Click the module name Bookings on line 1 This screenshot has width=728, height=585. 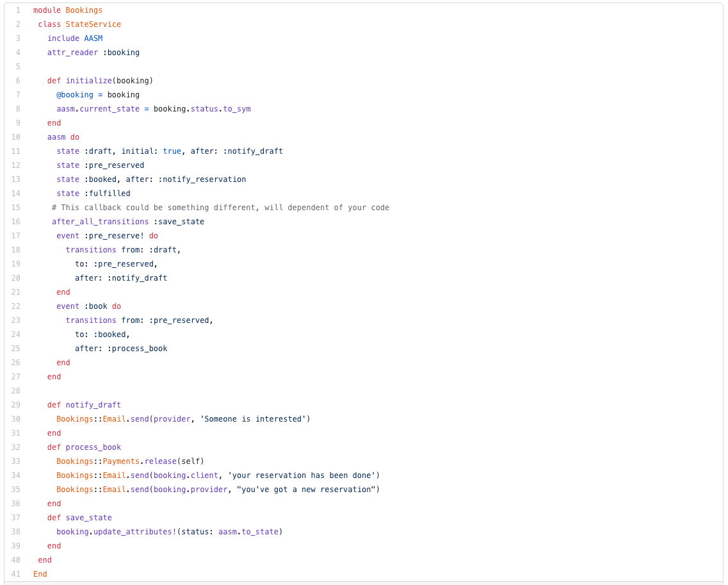tap(84, 10)
